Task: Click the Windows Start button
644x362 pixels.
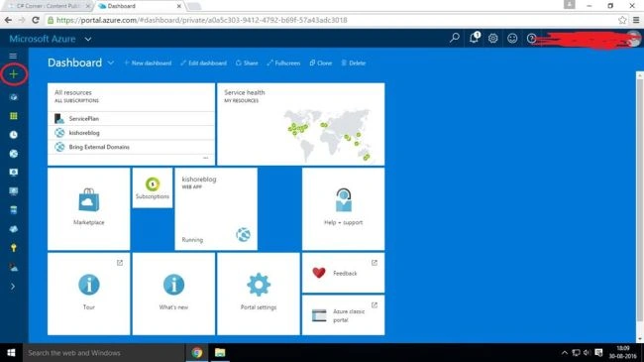Action: tap(11, 352)
